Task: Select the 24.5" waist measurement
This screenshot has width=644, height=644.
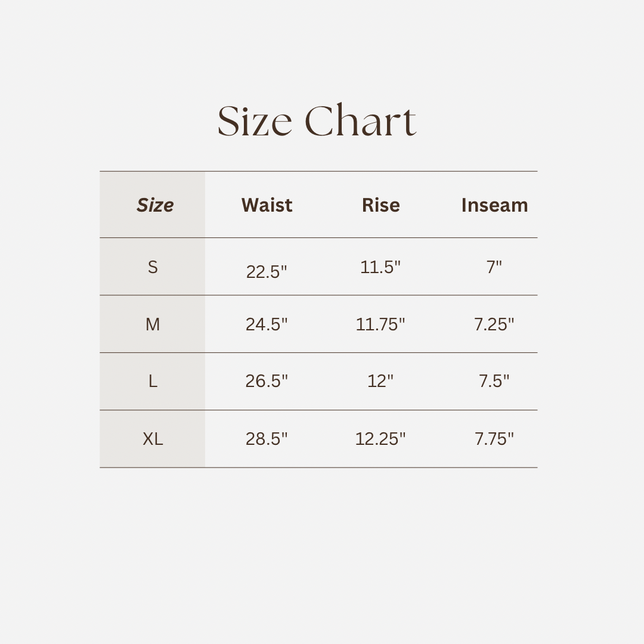Action: pyautogui.click(x=267, y=324)
